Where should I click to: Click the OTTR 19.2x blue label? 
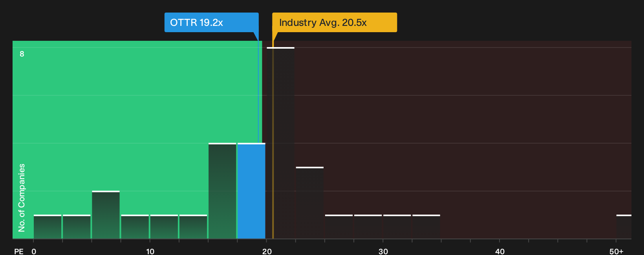(x=211, y=22)
